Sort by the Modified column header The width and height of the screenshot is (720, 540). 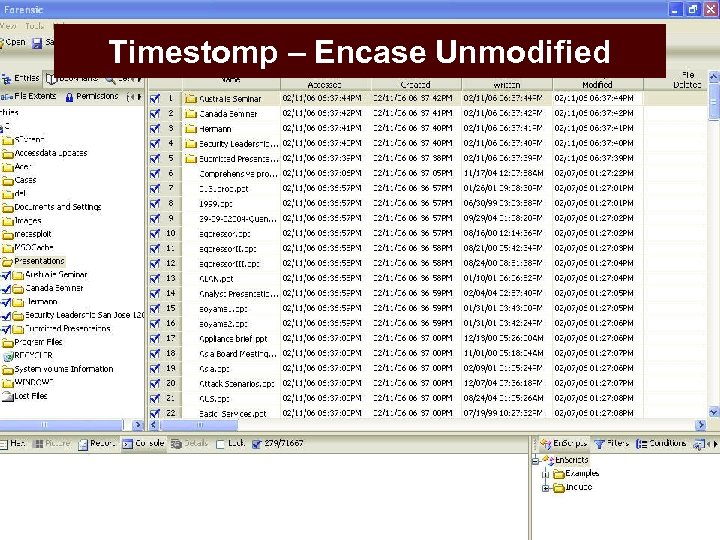click(597, 84)
